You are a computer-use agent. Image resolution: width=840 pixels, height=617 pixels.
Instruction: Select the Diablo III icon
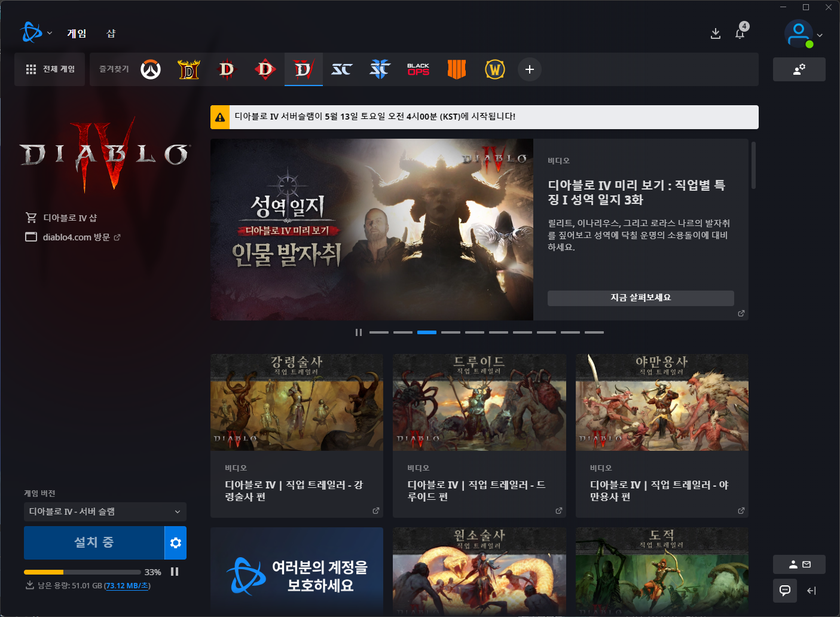tap(227, 69)
